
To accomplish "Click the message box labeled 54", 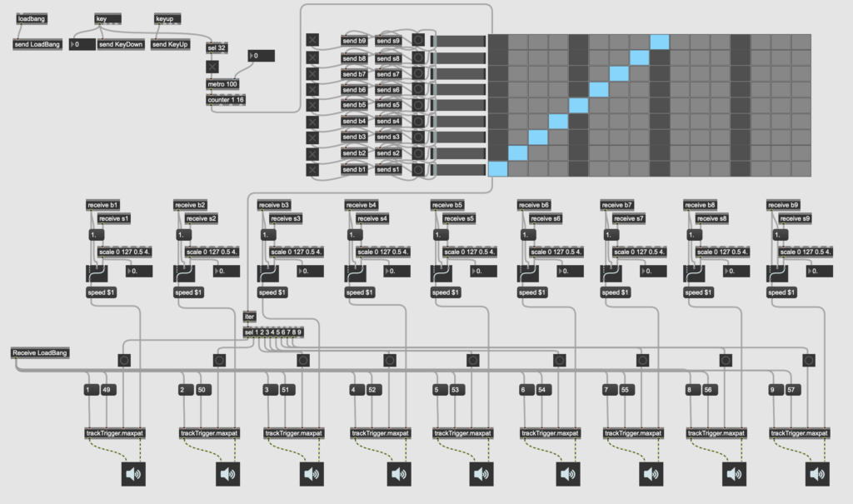I will (544, 390).
